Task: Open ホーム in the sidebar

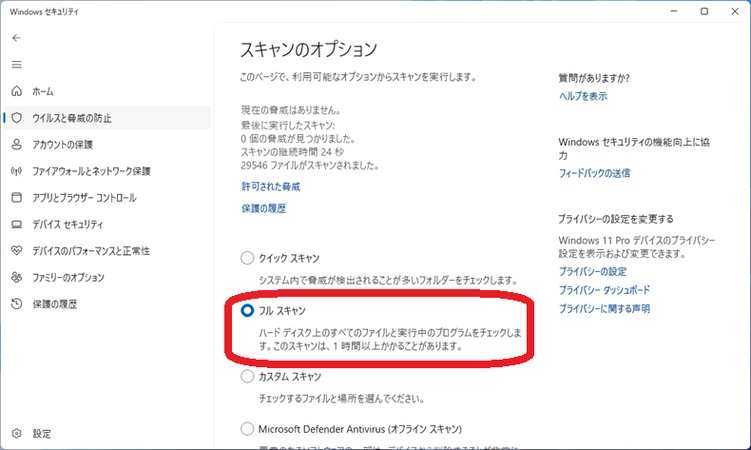Action: (x=107, y=91)
